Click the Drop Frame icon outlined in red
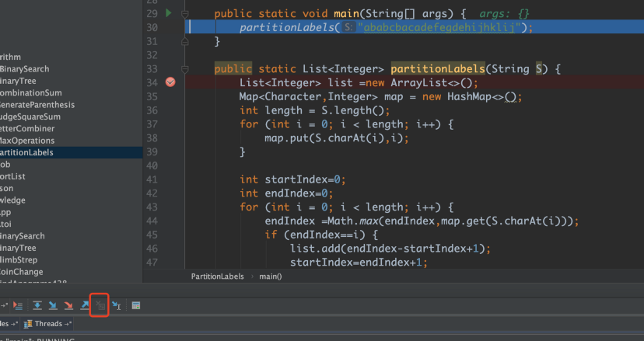This screenshot has height=341, width=644. click(x=100, y=306)
